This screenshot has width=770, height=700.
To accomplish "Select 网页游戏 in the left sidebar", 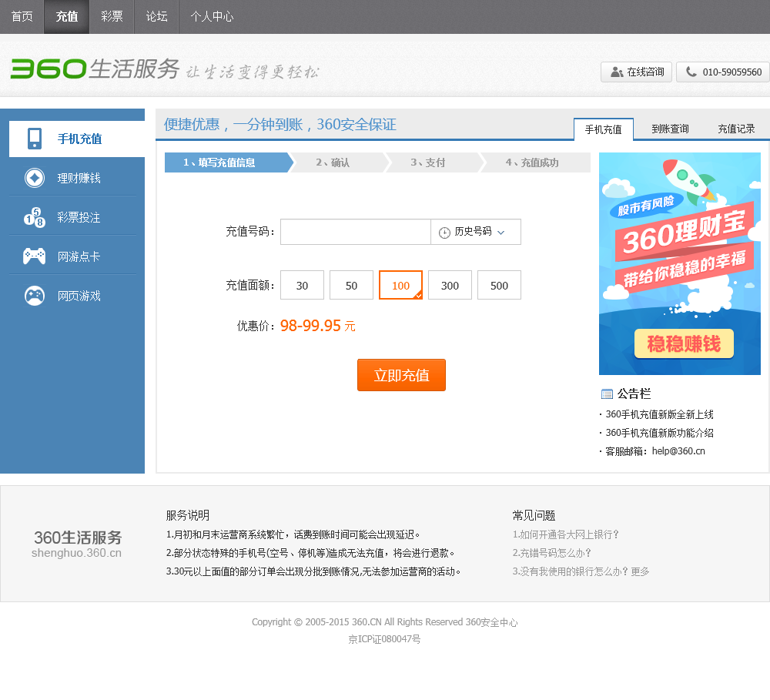I will click(x=72, y=296).
